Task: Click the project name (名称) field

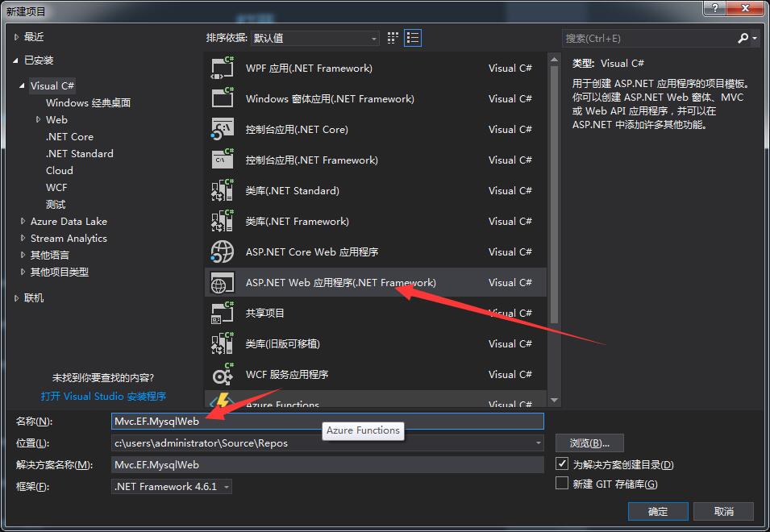Action: pyautogui.click(x=327, y=421)
